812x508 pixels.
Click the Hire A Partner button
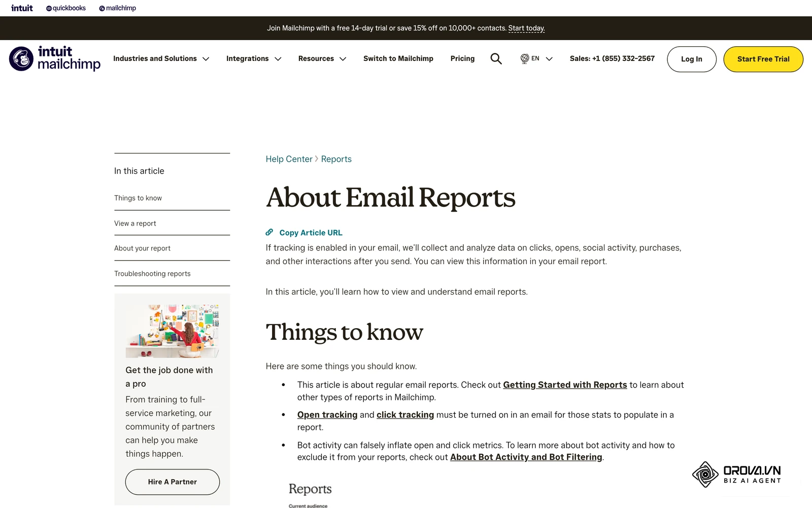pyautogui.click(x=173, y=482)
